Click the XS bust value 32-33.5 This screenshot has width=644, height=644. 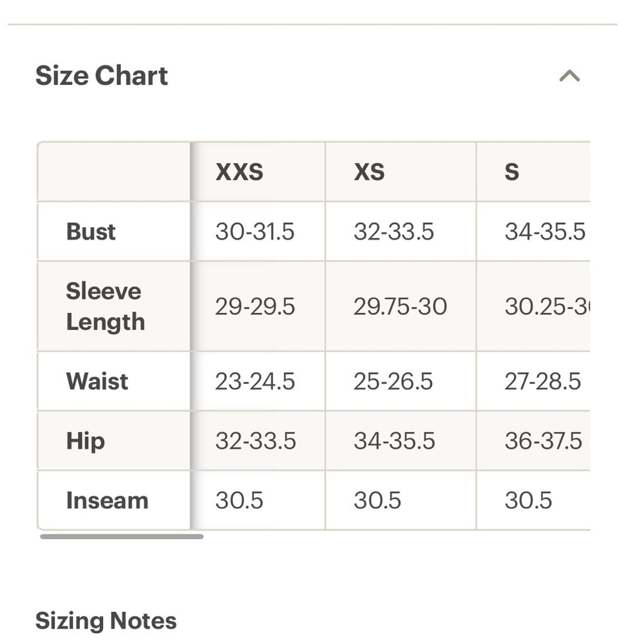393,231
